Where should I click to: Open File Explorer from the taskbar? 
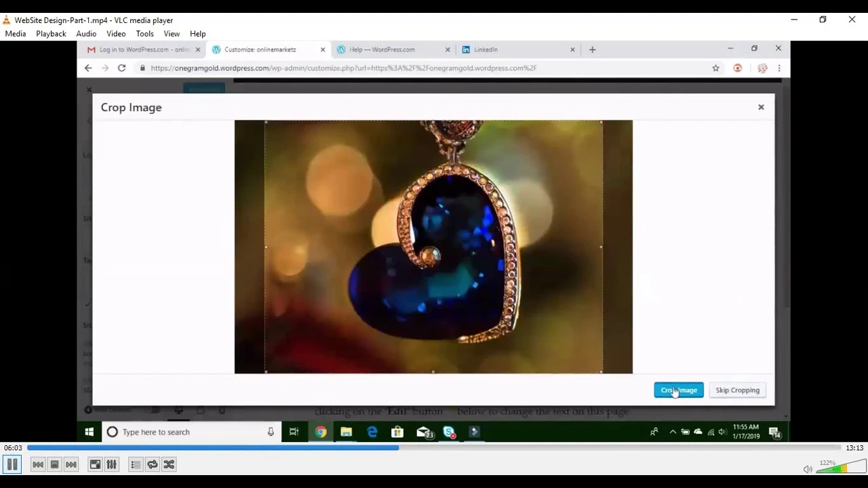pos(346,432)
